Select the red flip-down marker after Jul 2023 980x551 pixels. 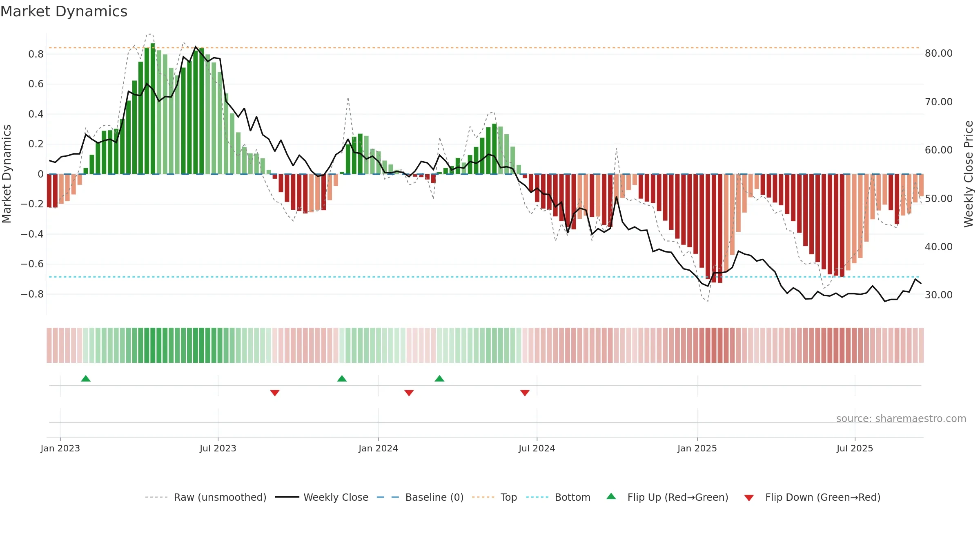pyautogui.click(x=275, y=393)
